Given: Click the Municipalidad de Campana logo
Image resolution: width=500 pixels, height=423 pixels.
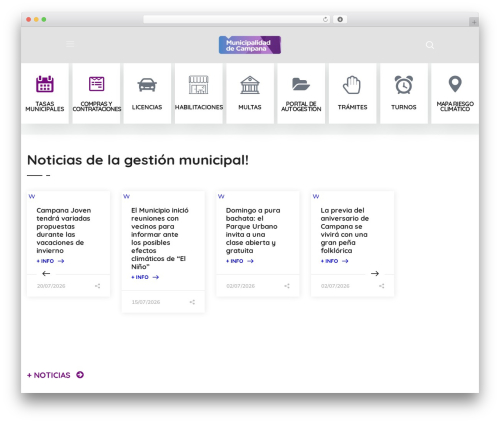Looking at the screenshot, I should [x=250, y=45].
